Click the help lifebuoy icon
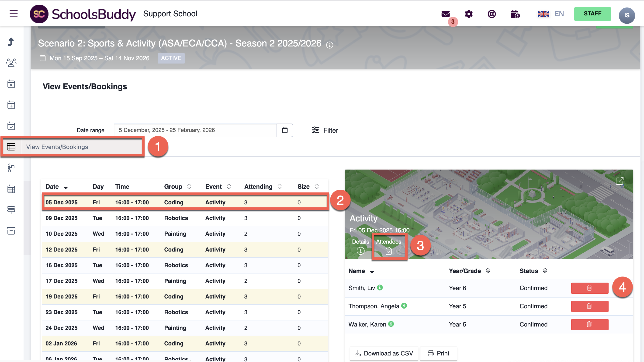Screen dimensions: 644x362 (x=492, y=14)
